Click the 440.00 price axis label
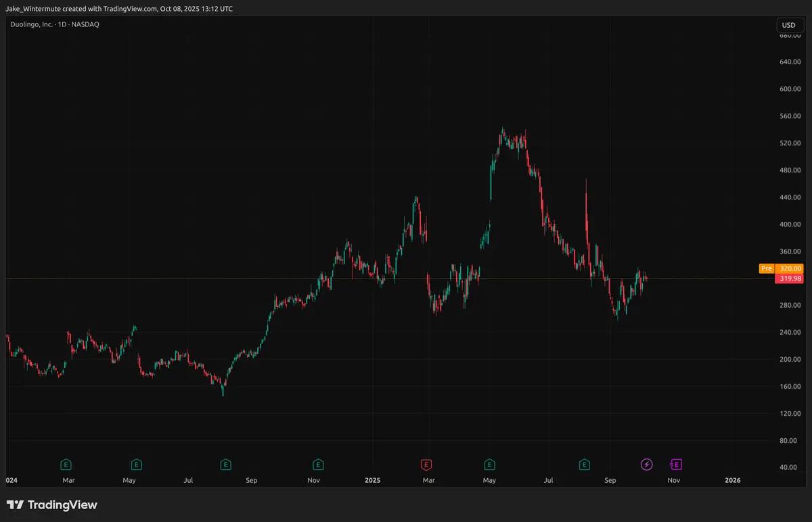Viewport: 812px width, 522px height. click(789, 197)
